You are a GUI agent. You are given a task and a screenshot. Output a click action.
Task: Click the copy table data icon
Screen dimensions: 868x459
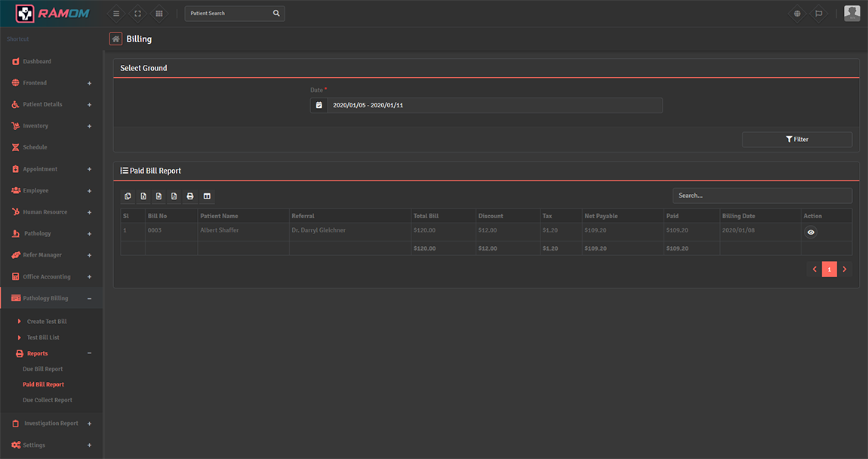128,196
